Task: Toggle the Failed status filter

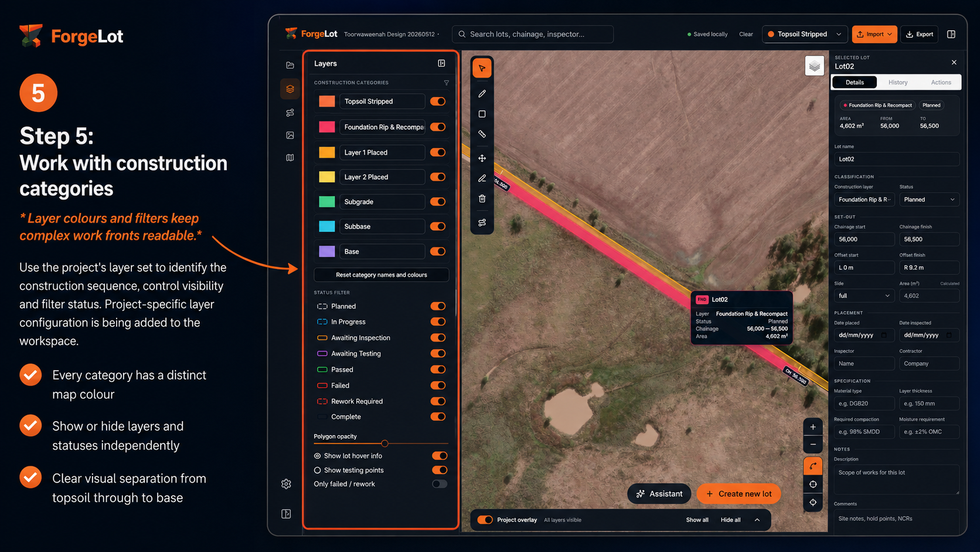Action: [x=438, y=385]
